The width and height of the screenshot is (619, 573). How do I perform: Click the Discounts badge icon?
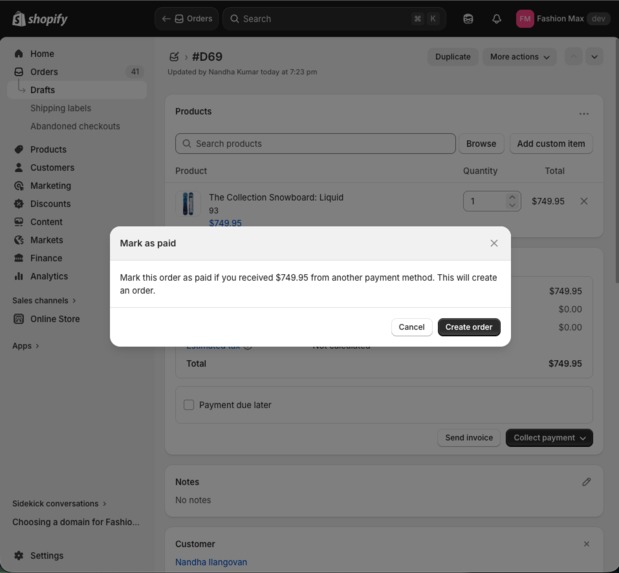(19, 204)
